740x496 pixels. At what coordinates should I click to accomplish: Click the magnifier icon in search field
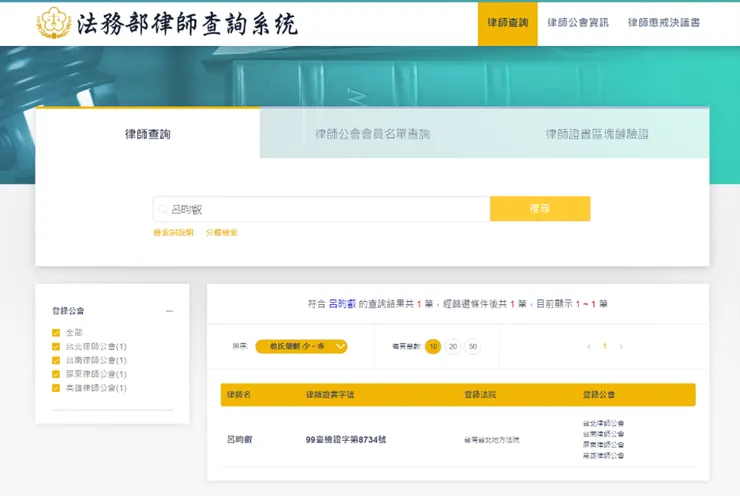(x=163, y=209)
